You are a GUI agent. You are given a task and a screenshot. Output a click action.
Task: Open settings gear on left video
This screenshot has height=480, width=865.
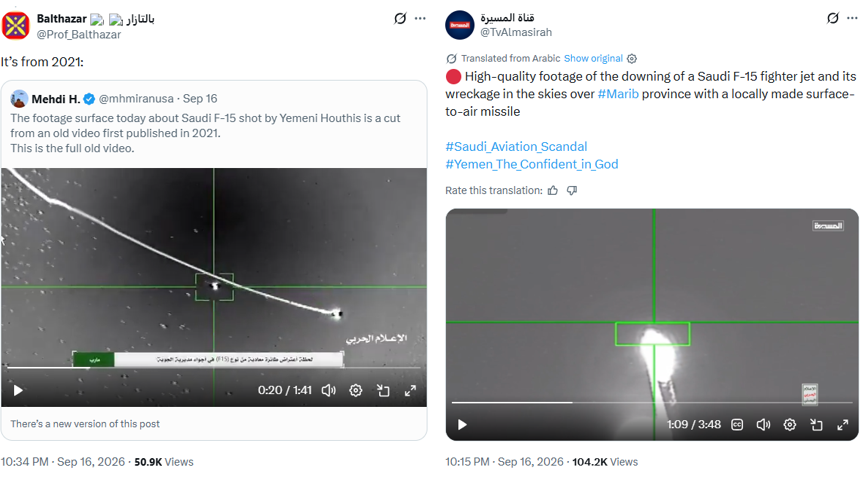coord(356,391)
